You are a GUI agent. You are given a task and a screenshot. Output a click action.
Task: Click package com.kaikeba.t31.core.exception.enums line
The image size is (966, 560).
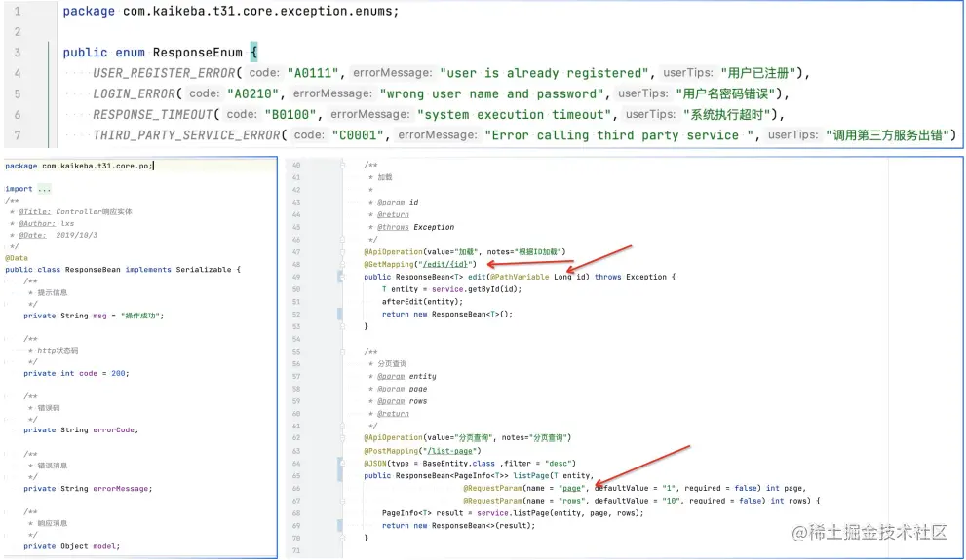pyautogui.click(x=230, y=11)
